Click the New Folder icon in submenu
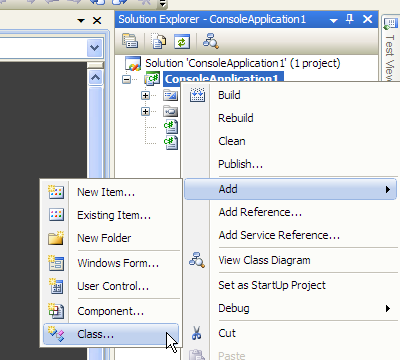Screen dimensions: 400x360 56,238
